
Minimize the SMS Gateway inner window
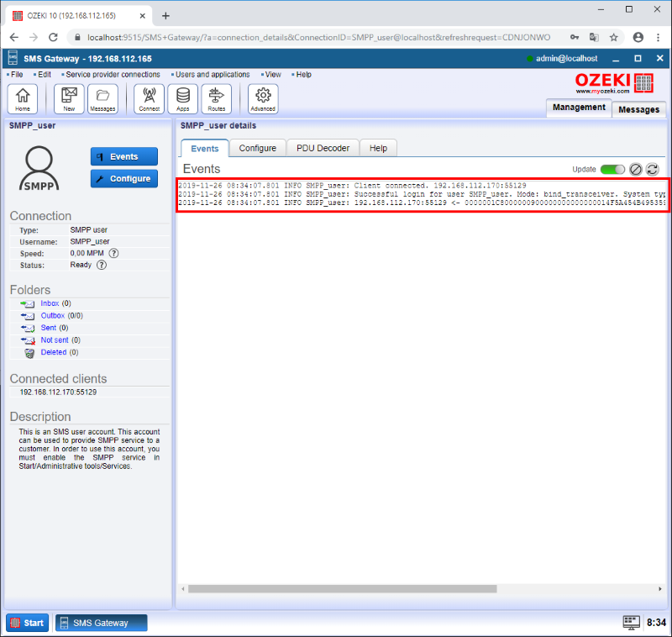tap(616, 59)
